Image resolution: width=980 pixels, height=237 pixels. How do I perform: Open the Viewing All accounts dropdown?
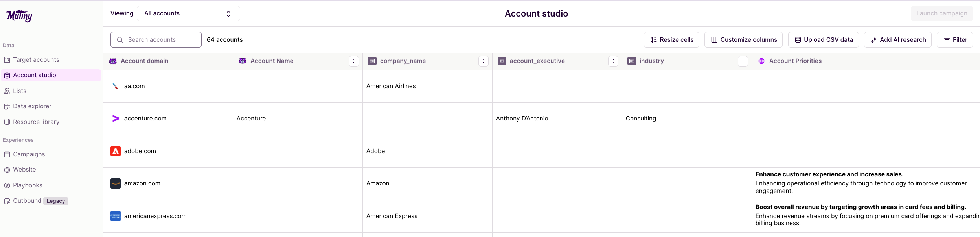[188, 13]
